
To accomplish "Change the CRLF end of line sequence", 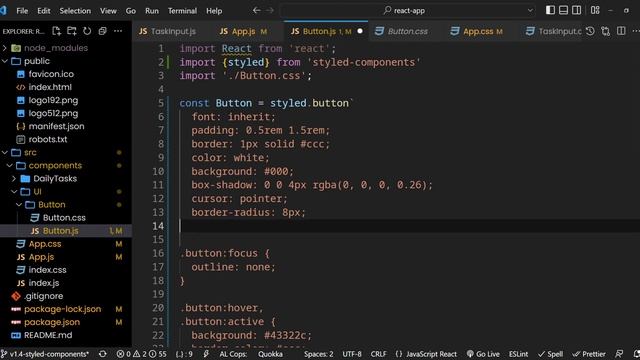I will click(x=378, y=354).
